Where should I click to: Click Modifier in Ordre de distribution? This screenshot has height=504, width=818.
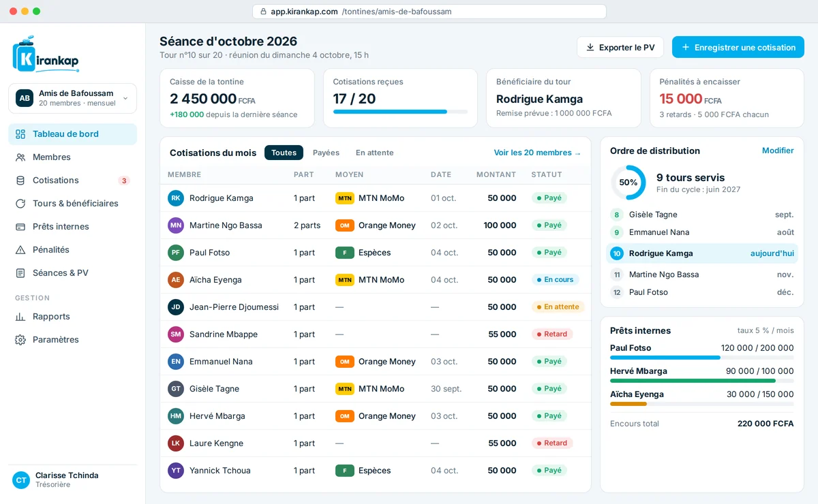click(778, 151)
